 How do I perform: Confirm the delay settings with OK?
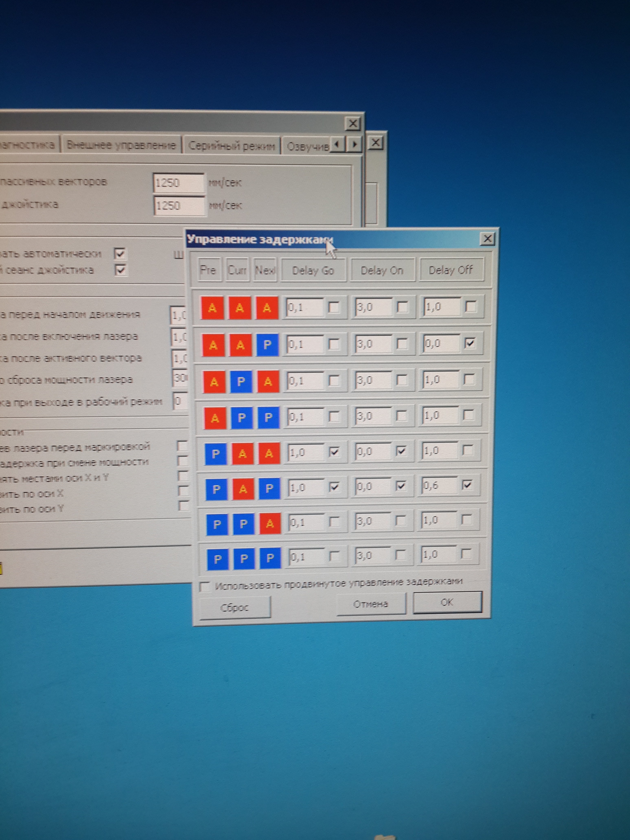point(447,602)
